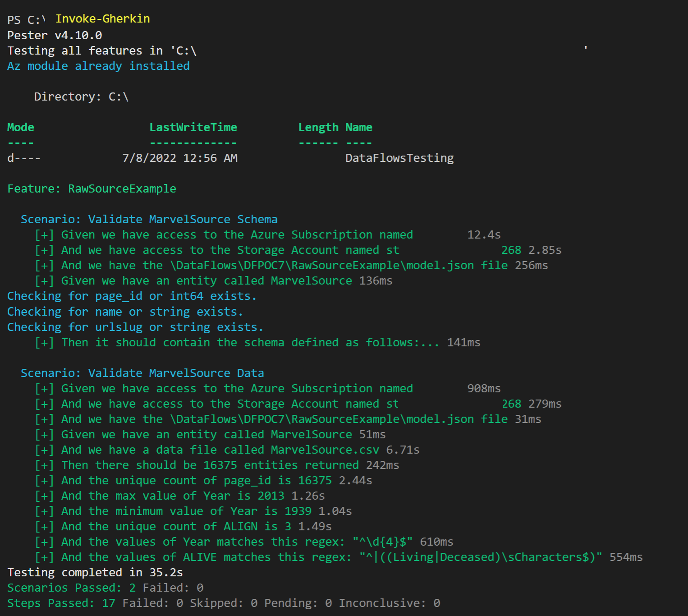This screenshot has height=616, width=688.
Task: Click the unique count of ALIGN step
Action: pyautogui.click(x=183, y=527)
